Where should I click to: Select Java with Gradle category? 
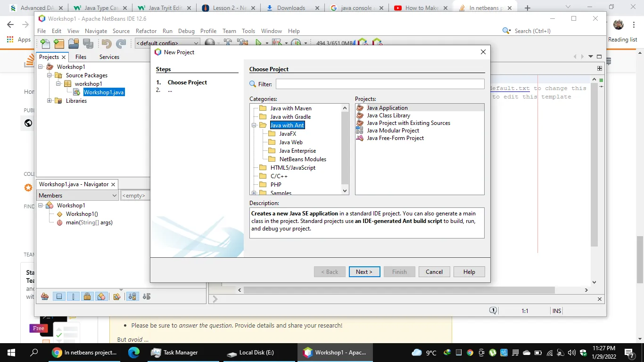point(290,117)
